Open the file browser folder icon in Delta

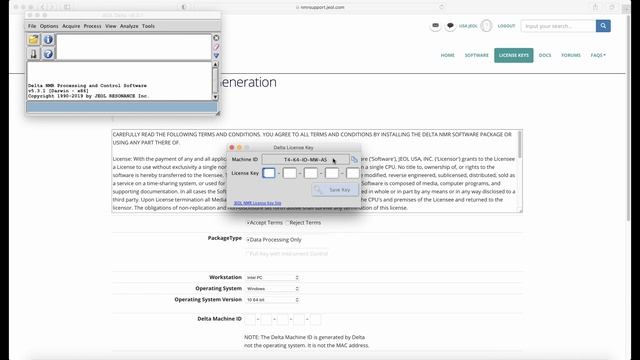(33, 39)
